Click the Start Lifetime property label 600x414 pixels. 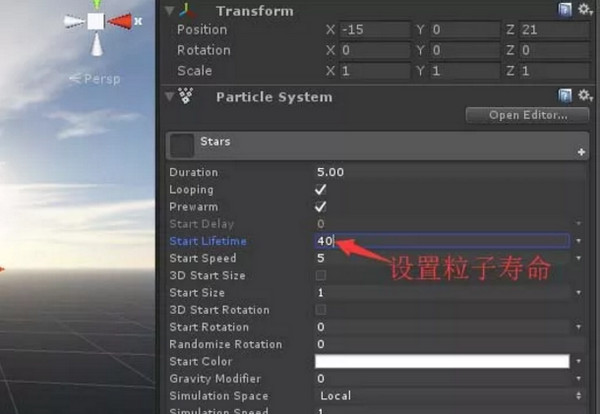coord(208,241)
